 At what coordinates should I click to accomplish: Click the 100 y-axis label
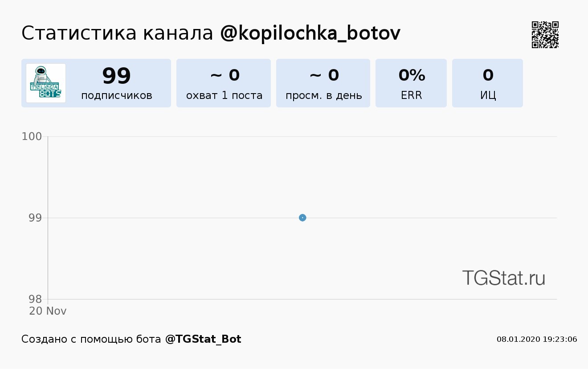coord(32,136)
